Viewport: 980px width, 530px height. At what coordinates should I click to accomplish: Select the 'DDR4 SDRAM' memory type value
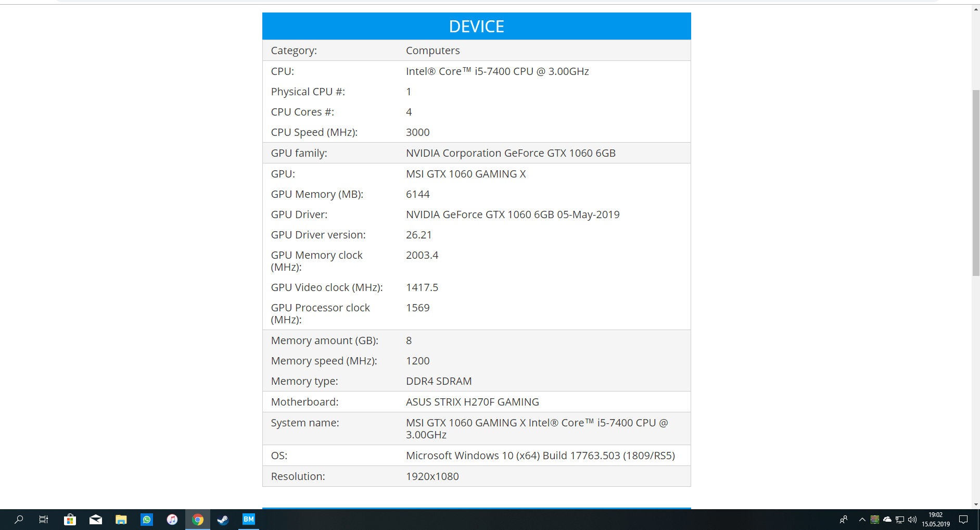(x=439, y=381)
